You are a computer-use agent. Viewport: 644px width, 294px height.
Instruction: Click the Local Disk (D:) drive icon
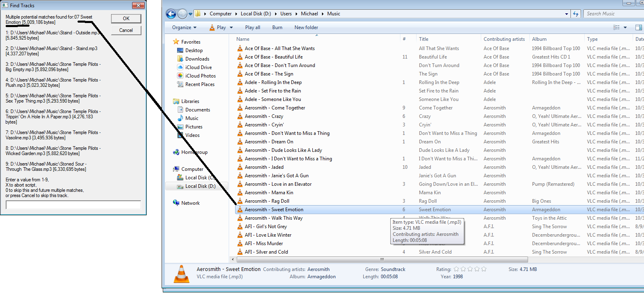pyautogui.click(x=180, y=186)
